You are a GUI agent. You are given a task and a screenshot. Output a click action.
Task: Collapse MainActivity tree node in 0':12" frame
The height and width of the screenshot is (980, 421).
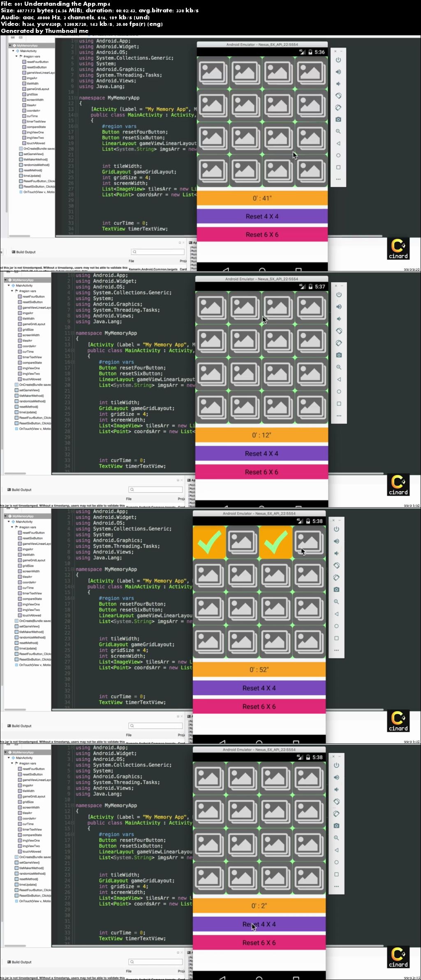[x=9, y=285]
